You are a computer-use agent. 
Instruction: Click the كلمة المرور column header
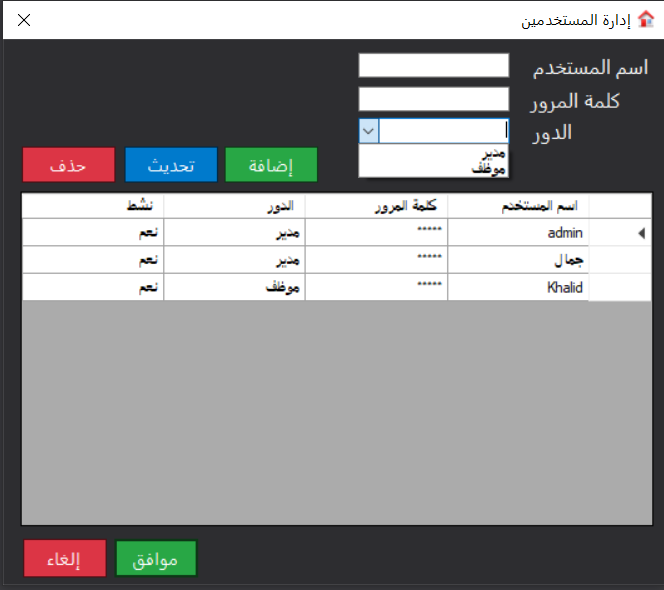coord(376,206)
